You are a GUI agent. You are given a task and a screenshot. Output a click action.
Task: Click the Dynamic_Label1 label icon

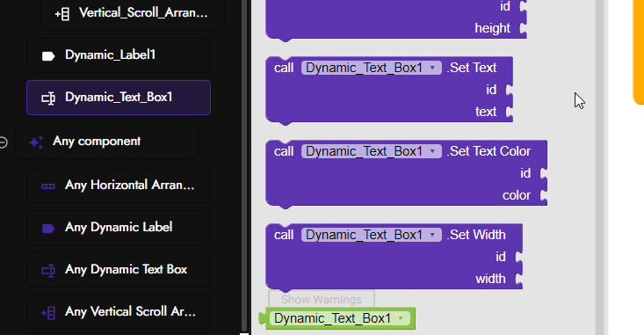(48, 56)
